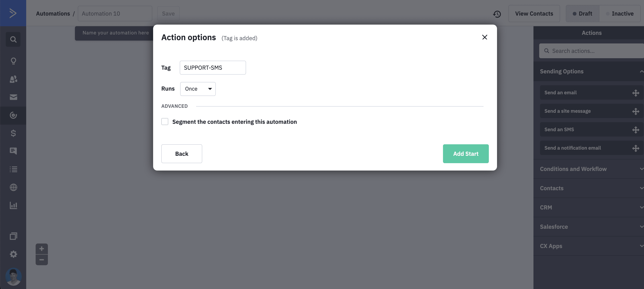Open the Website globe icon
Screen dimensions: 644x289
pyautogui.click(x=13, y=187)
